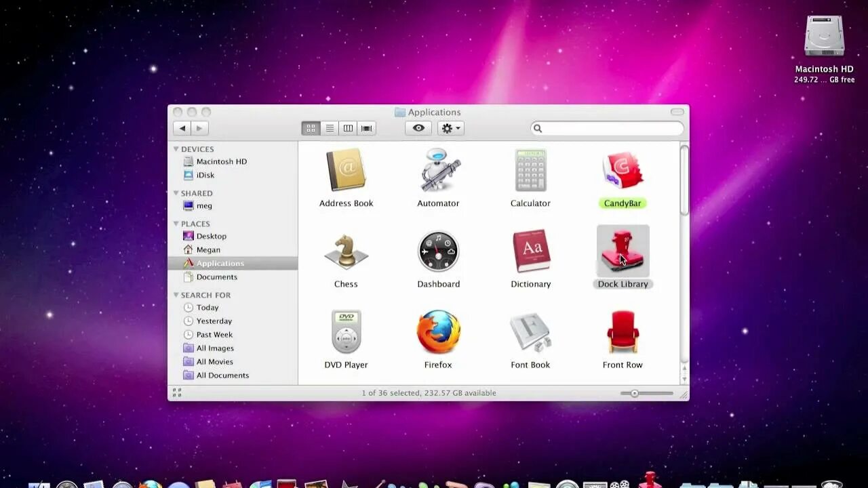This screenshot has height=488, width=868.
Task: Open the Action gear dropdown menu
Action: point(451,128)
